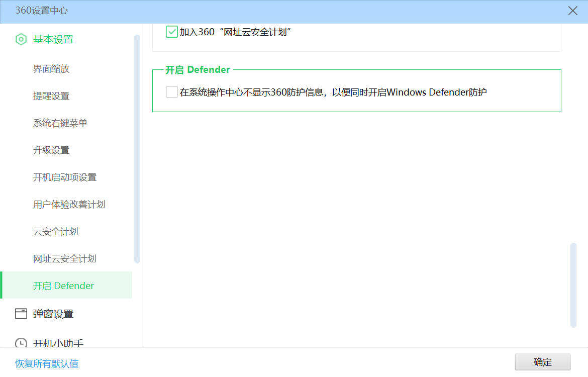Screen dimensions: 588x377
Task: Click the 360设置中心 title text
Action: 41,11
